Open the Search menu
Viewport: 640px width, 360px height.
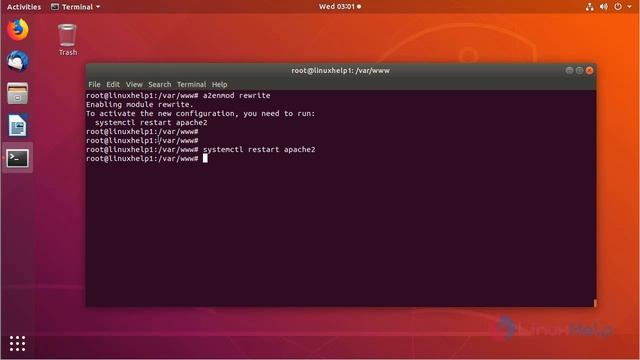[x=160, y=84]
